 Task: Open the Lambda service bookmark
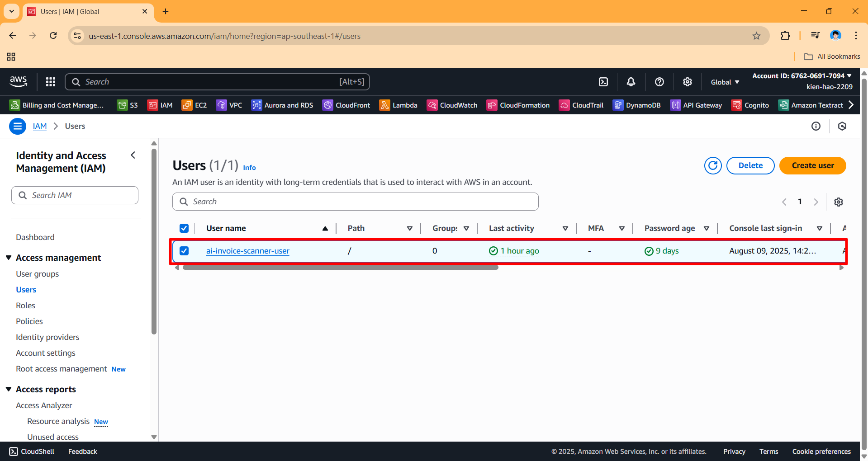click(398, 105)
